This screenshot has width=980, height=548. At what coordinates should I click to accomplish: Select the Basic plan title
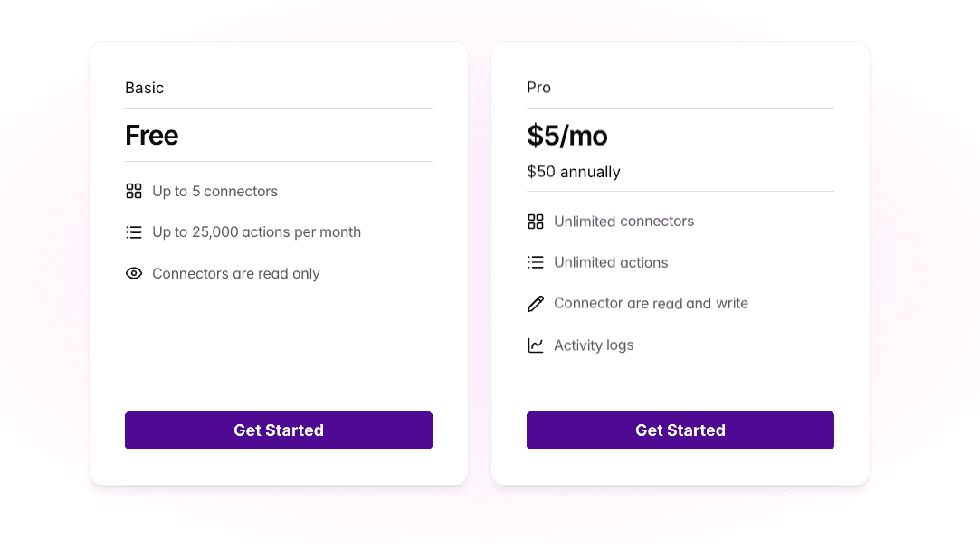[145, 88]
